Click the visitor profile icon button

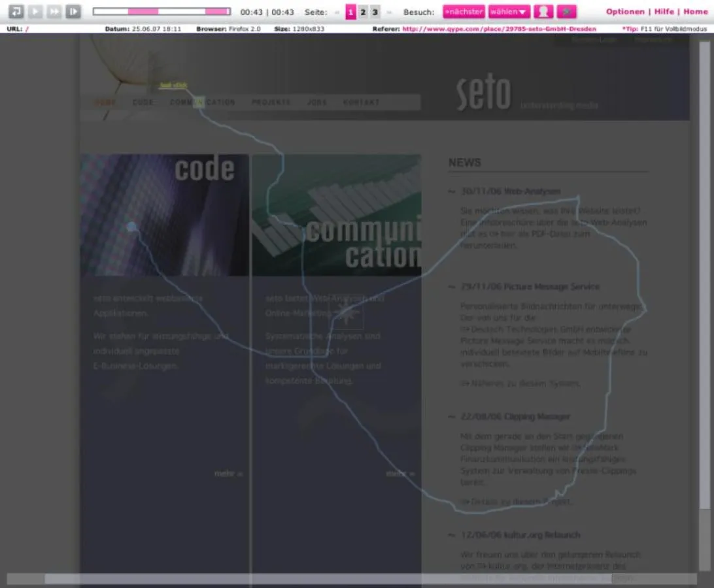point(543,12)
